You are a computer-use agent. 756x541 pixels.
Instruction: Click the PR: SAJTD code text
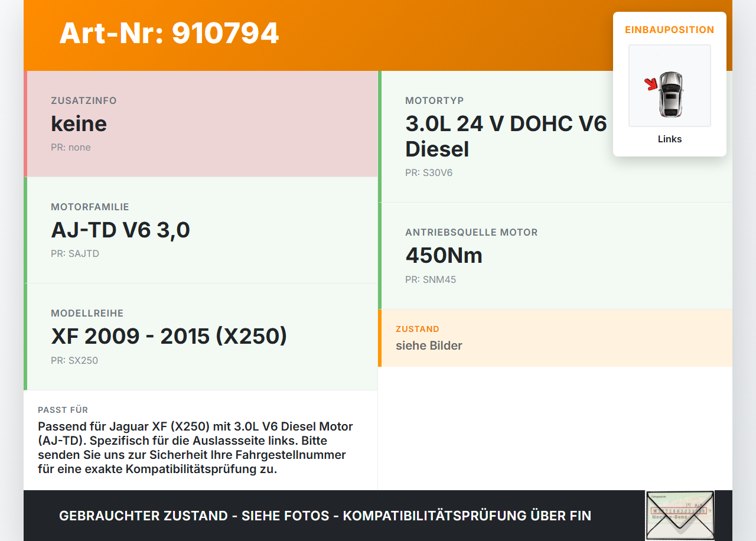[75, 254]
